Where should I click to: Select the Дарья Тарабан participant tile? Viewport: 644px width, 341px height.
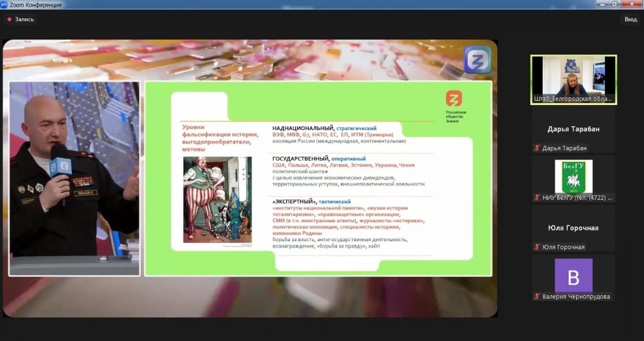coord(574,130)
